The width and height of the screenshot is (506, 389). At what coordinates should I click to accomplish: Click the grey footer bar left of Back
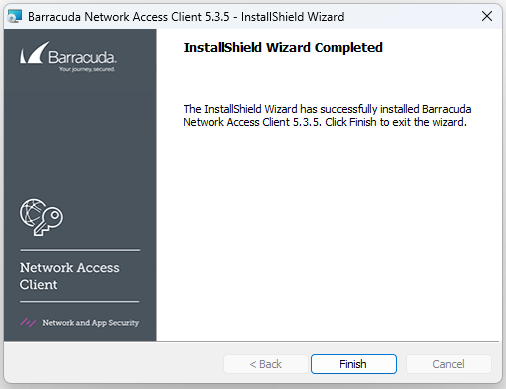click(x=113, y=363)
